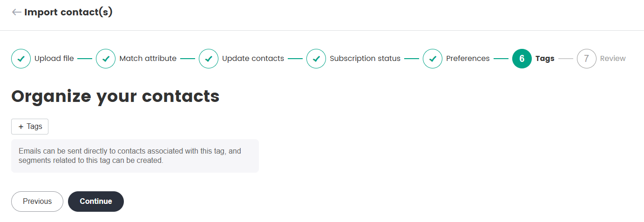Click the green step 6 circle
The height and width of the screenshot is (222, 644).
522,59
